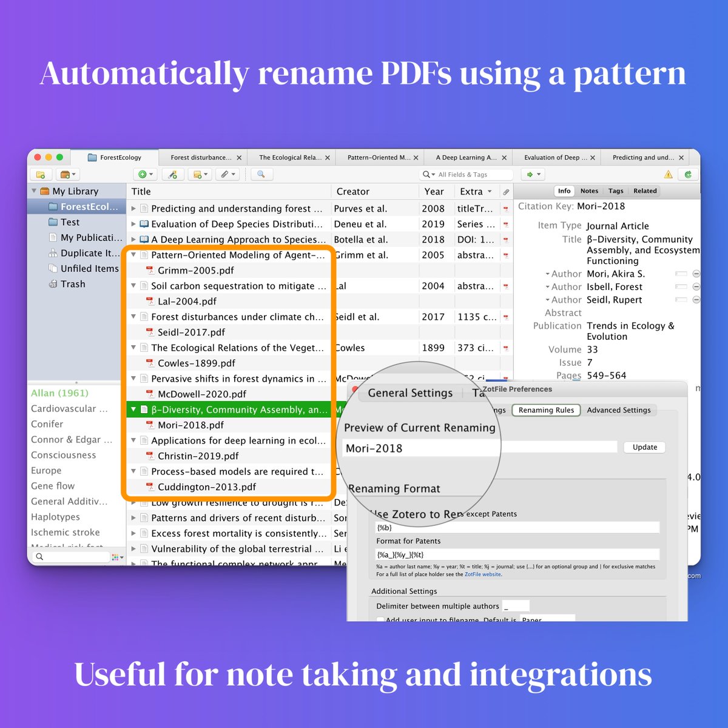
Task: Click the yellow sync warning icon
Action: 669,175
